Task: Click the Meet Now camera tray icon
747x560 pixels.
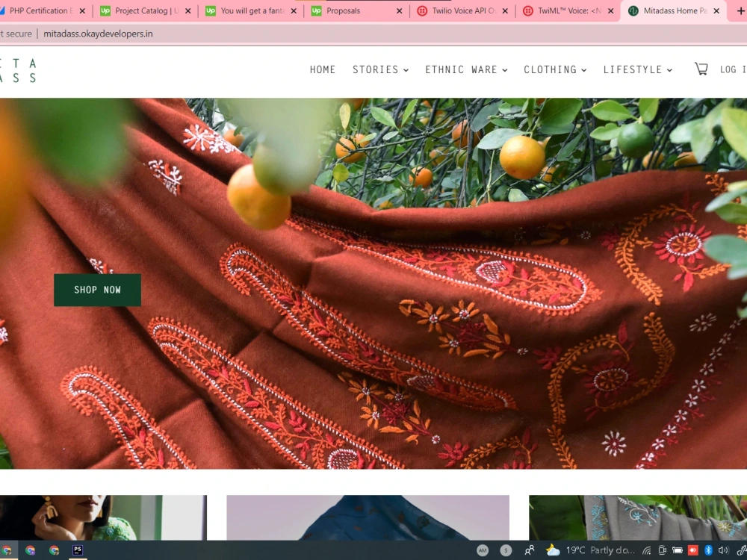Action: (x=662, y=550)
